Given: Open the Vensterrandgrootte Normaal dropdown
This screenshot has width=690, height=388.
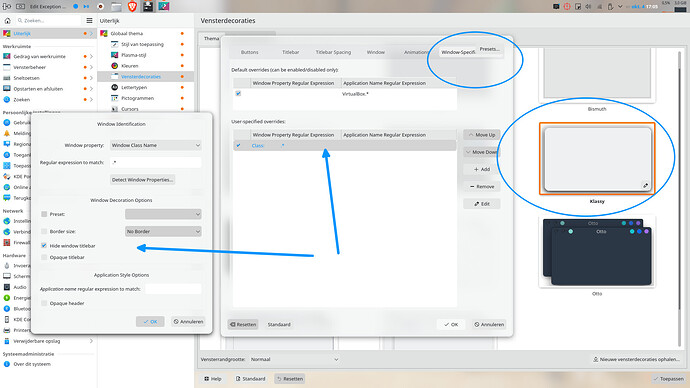Looking at the screenshot, I should coord(294,359).
